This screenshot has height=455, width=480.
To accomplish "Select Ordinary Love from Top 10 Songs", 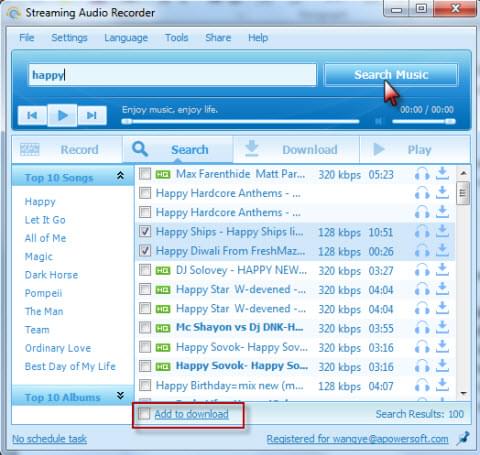I will [x=58, y=348].
